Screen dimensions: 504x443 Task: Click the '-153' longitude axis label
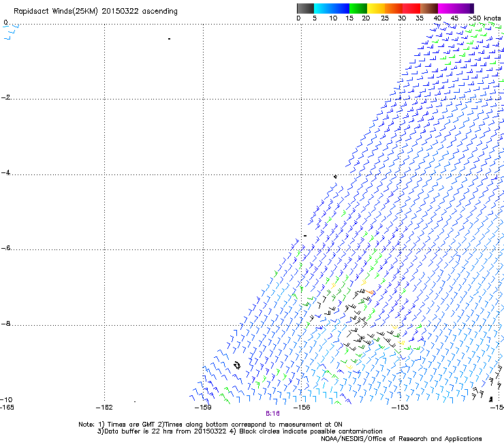point(400,408)
